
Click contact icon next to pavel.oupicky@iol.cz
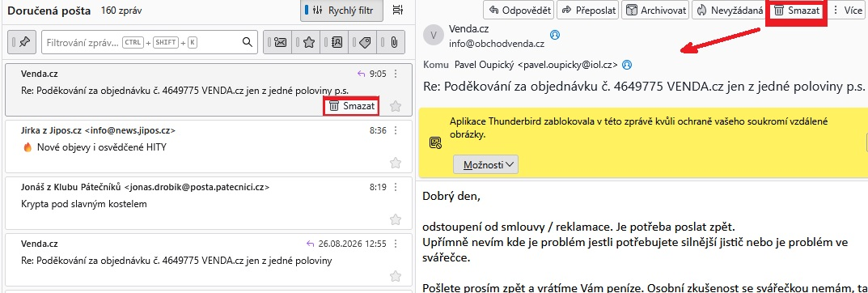(x=627, y=65)
